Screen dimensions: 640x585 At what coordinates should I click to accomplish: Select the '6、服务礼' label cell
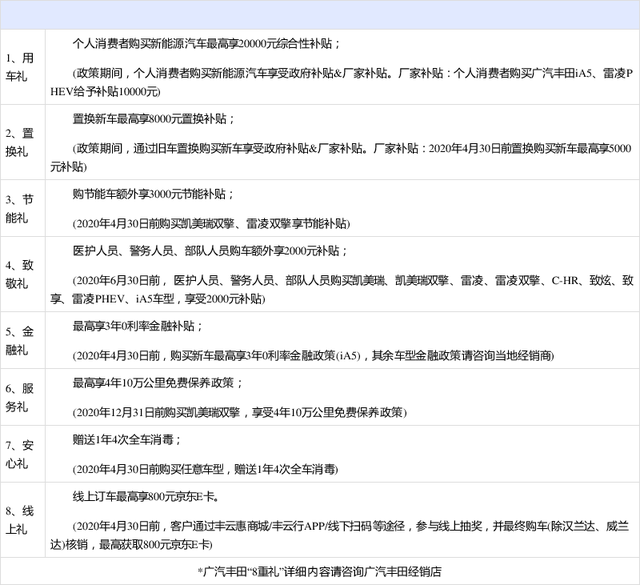pos(20,397)
